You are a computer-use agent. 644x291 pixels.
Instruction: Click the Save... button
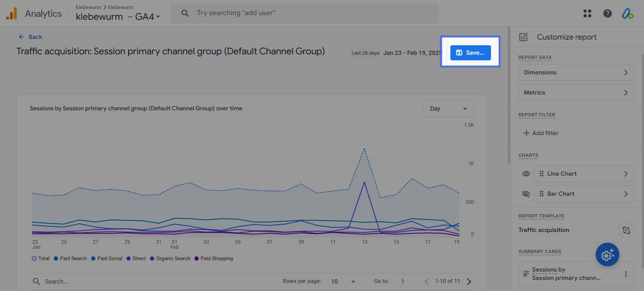click(470, 53)
